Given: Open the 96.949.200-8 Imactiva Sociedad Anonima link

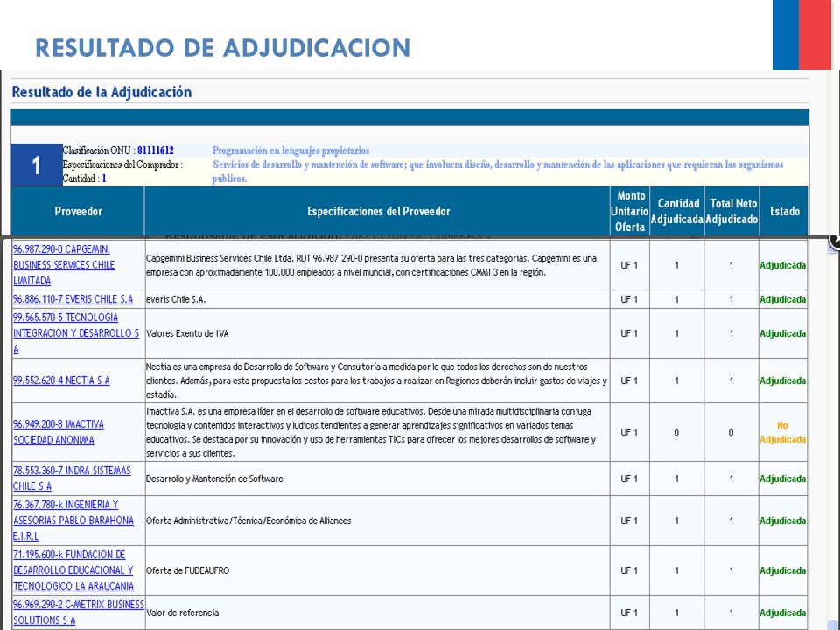Looking at the screenshot, I should coord(59,432).
